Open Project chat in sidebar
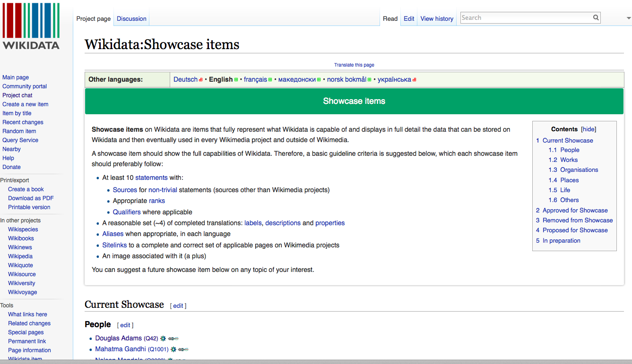This screenshot has width=632, height=364. [x=17, y=95]
